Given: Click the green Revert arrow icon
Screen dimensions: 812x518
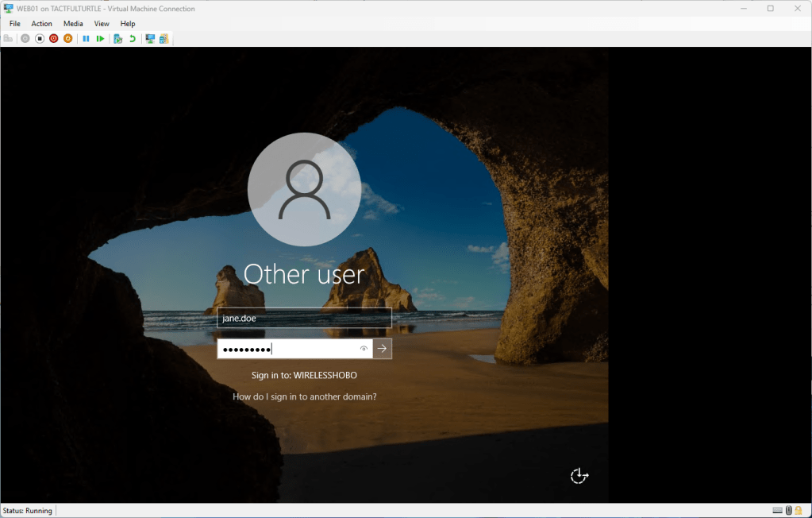Looking at the screenshot, I should pos(132,39).
